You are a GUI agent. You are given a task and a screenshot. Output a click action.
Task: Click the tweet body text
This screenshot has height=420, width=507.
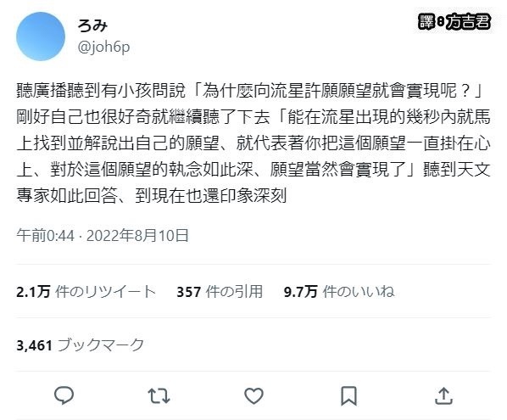(253, 143)
